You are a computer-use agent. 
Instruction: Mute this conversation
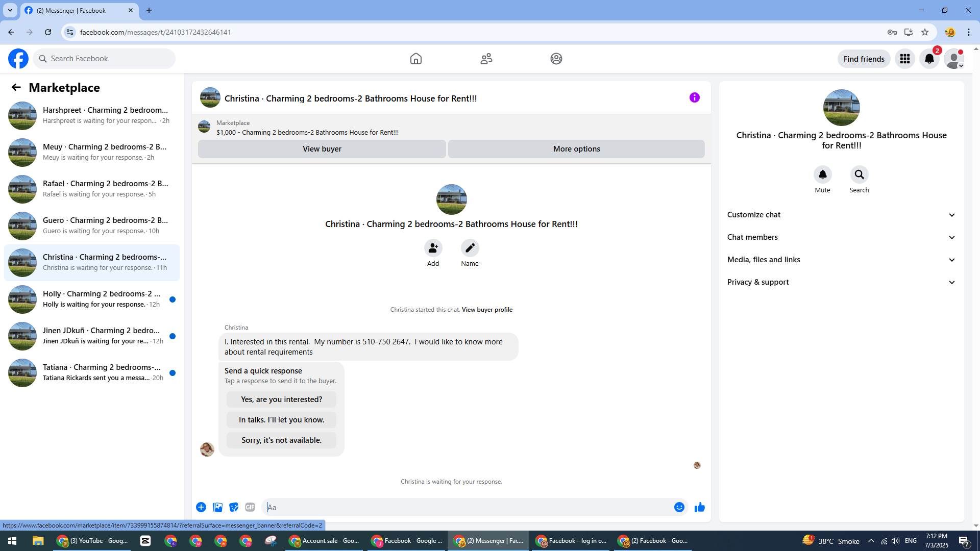click(x=822, y=175)
